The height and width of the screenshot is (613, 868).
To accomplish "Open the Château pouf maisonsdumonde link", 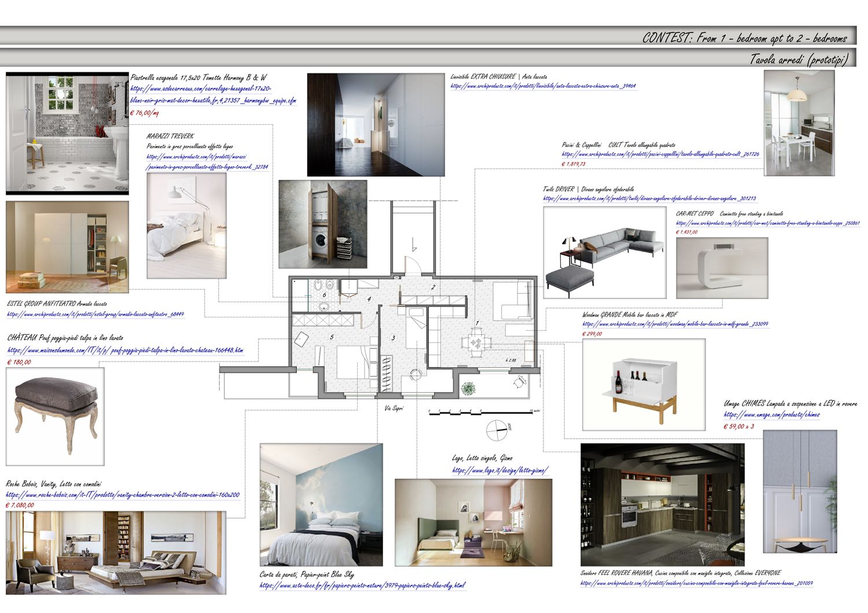I will 125,350.
